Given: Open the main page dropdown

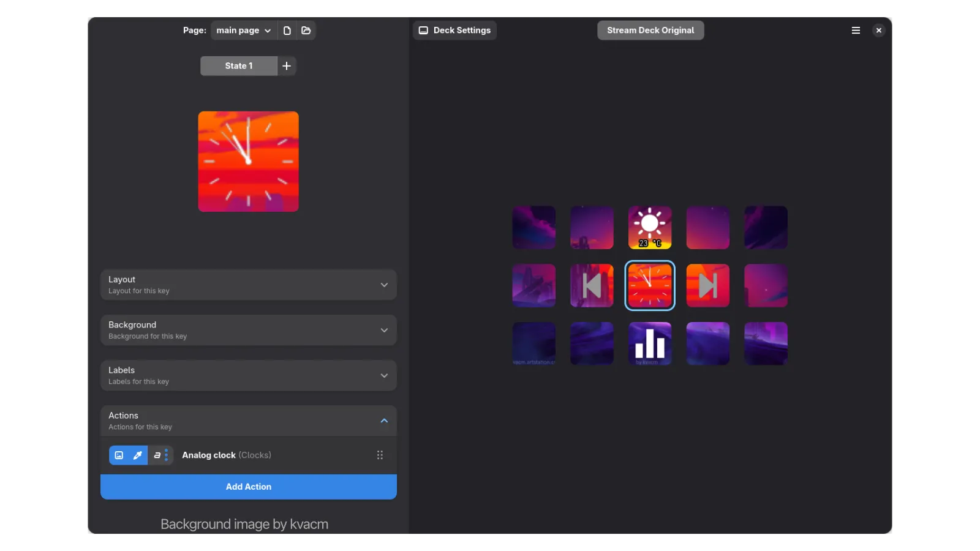Looking at the screenshot, I should point(244,31).
